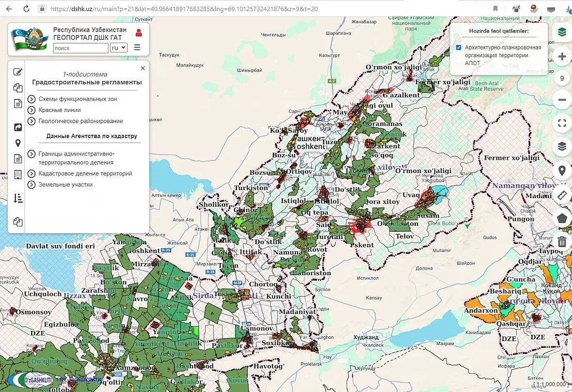Zoom in with the plus button

point(562,57)
